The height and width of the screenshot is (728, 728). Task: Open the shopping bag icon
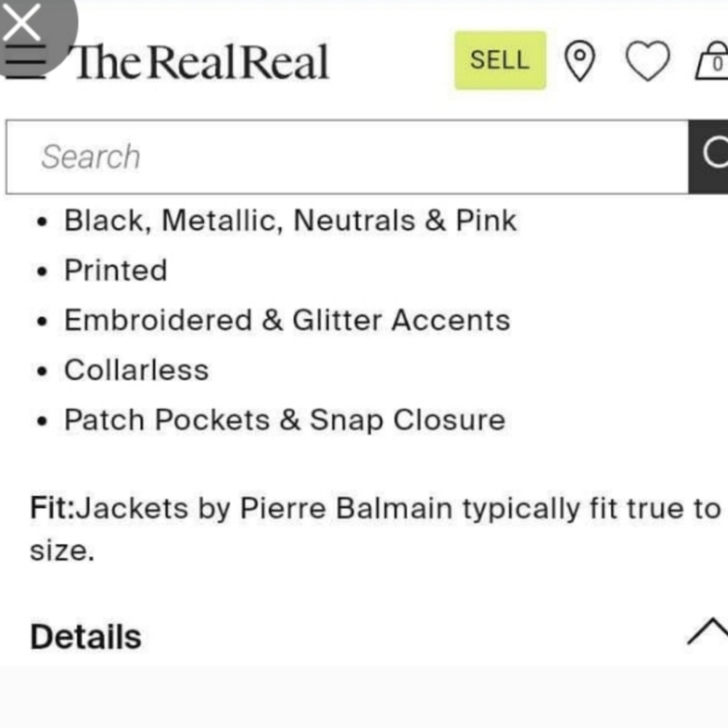point(713,61)
